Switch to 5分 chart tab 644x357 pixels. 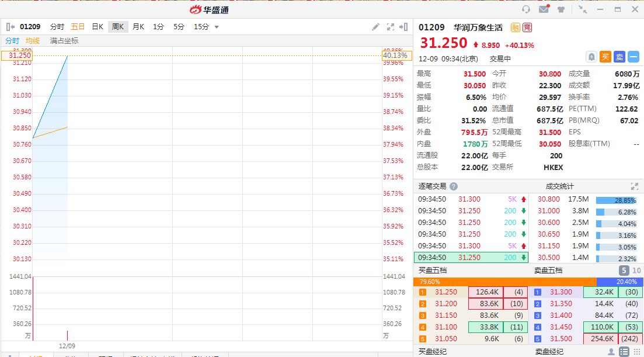pyautogui.click(x=179, y=27)
